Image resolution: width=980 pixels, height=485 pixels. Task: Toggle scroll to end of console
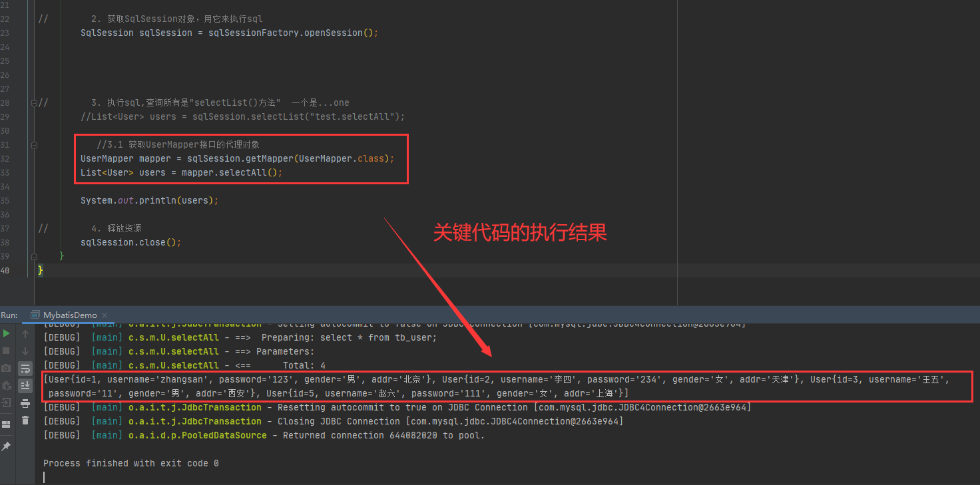pos(25,385)
